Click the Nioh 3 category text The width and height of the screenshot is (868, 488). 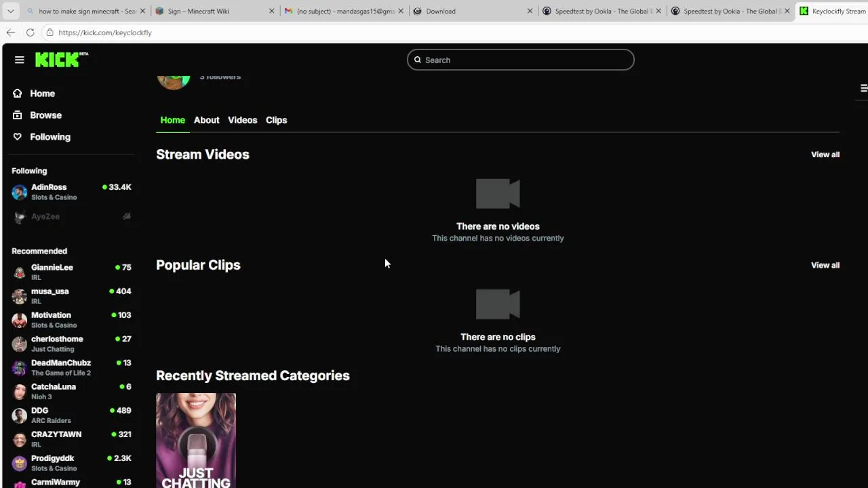(x=41, y=397)
